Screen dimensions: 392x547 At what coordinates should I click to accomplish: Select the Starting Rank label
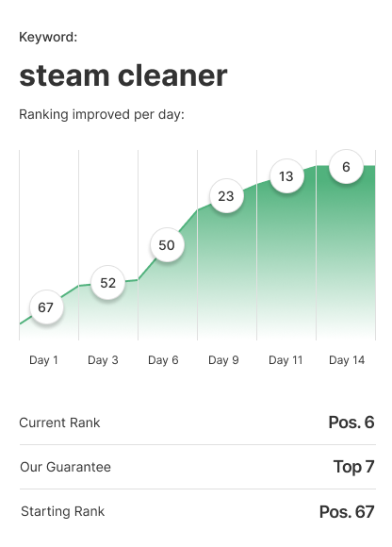(63, 511)
